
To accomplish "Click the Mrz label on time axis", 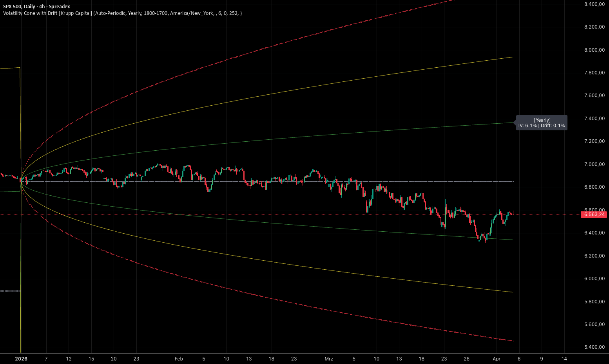I will [329, 359].
